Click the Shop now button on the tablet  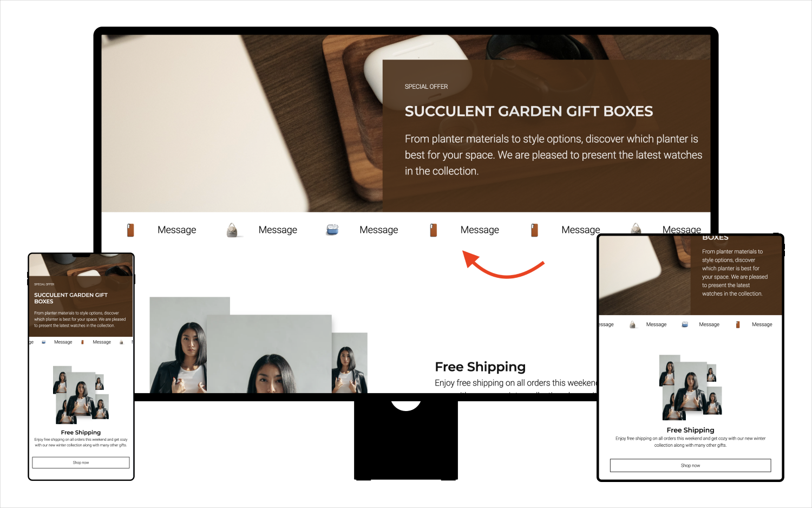[690, 465]
